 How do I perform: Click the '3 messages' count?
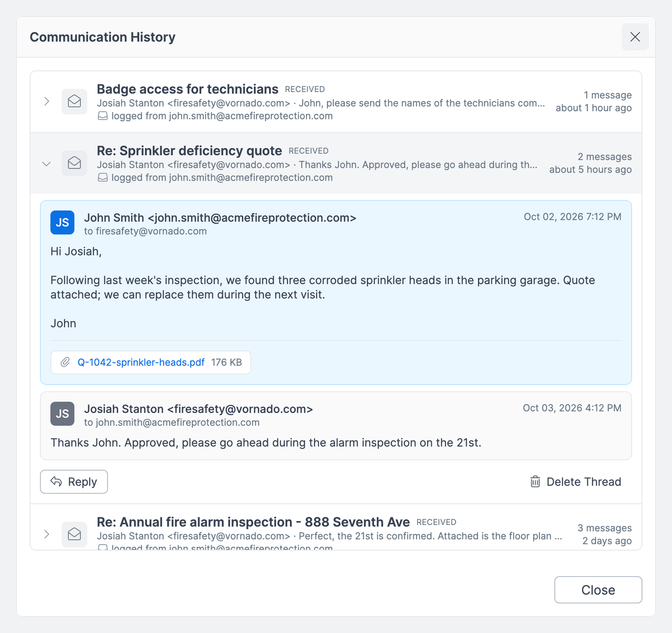[604, 528]
